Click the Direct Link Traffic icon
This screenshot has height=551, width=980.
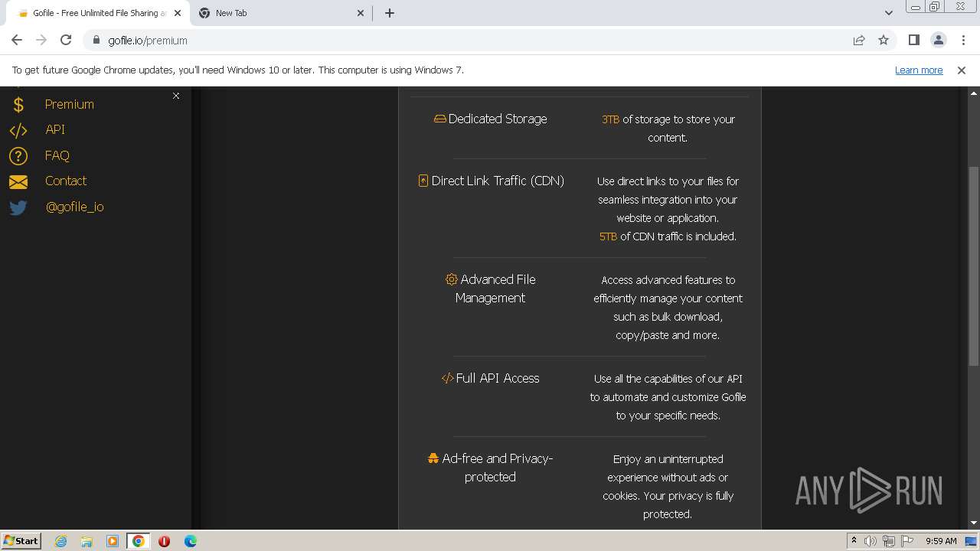423,181
